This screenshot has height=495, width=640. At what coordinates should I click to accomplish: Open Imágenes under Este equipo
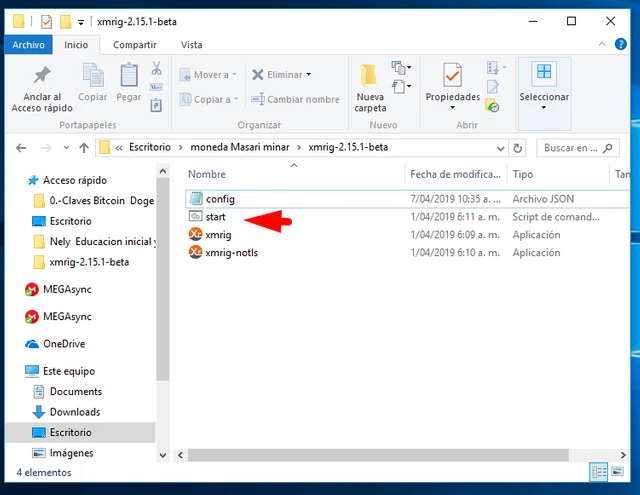63,453
